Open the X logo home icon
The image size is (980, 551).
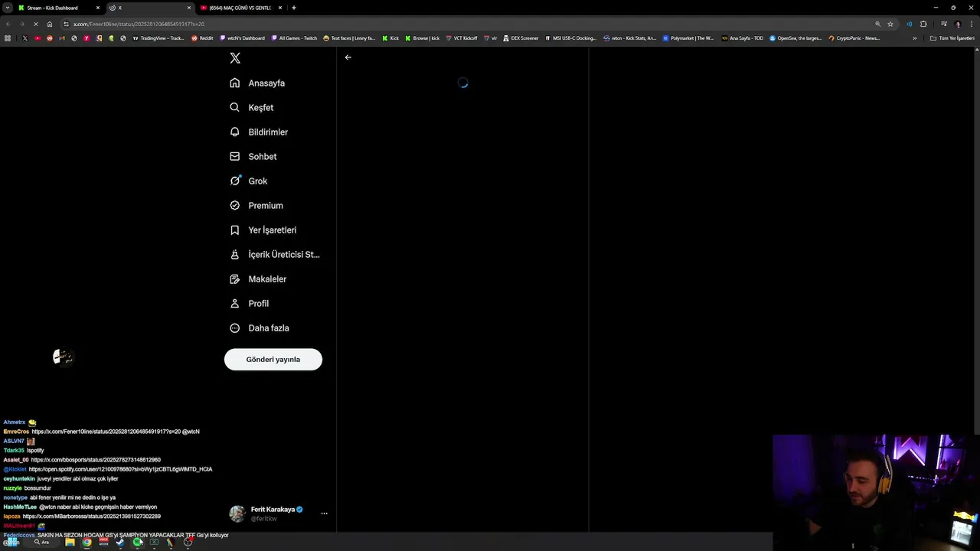[x=235, y=58]
